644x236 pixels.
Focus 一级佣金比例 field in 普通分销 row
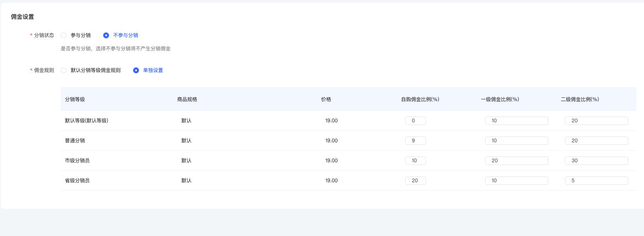pyautogui.click(x=516, y=141)
